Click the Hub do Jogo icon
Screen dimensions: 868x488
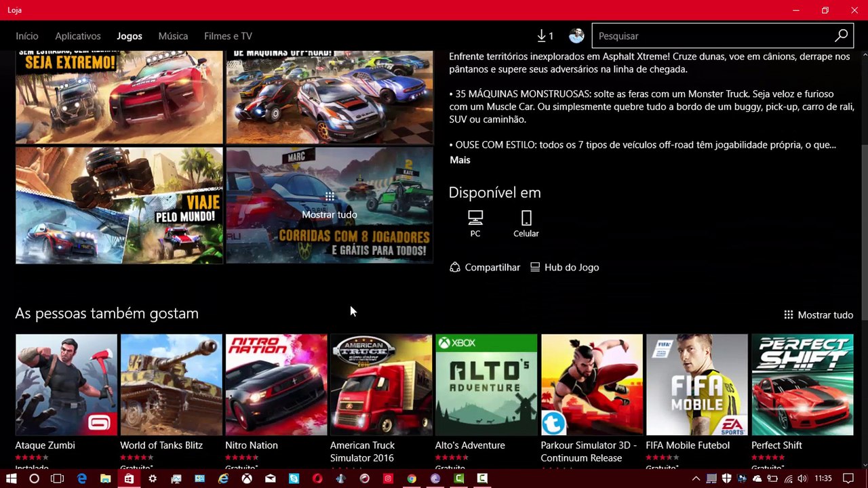click(x=535, y=267)
